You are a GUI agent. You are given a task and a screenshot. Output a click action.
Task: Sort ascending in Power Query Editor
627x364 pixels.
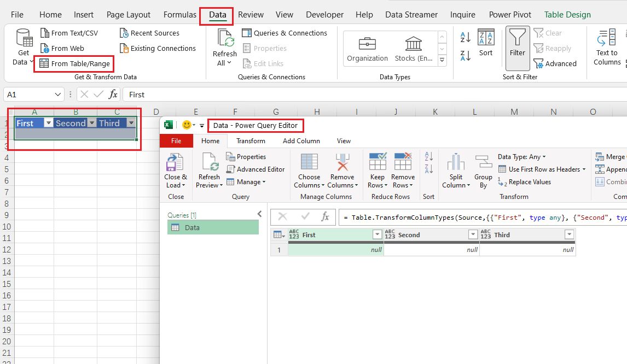tap(428, 156)
